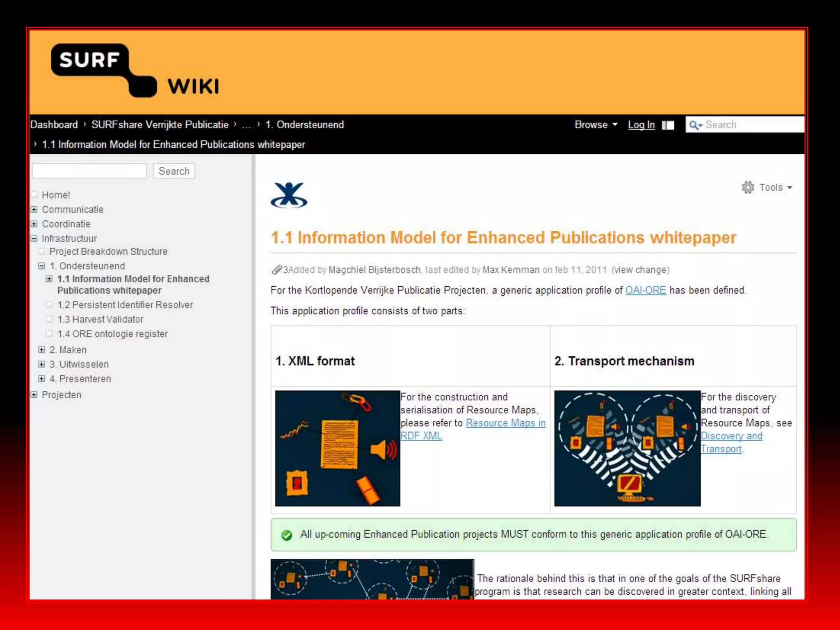This screenshot has height=630, width=840.
Task: Click the green checkmark icon in the notice
Action: pyautogui.click(x=287, y=535)
